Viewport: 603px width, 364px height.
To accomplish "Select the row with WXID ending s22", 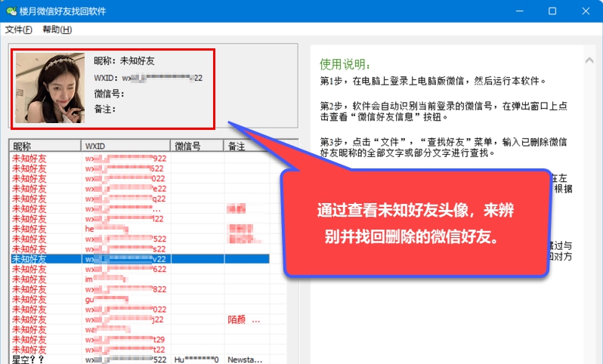I will (140, 249).
